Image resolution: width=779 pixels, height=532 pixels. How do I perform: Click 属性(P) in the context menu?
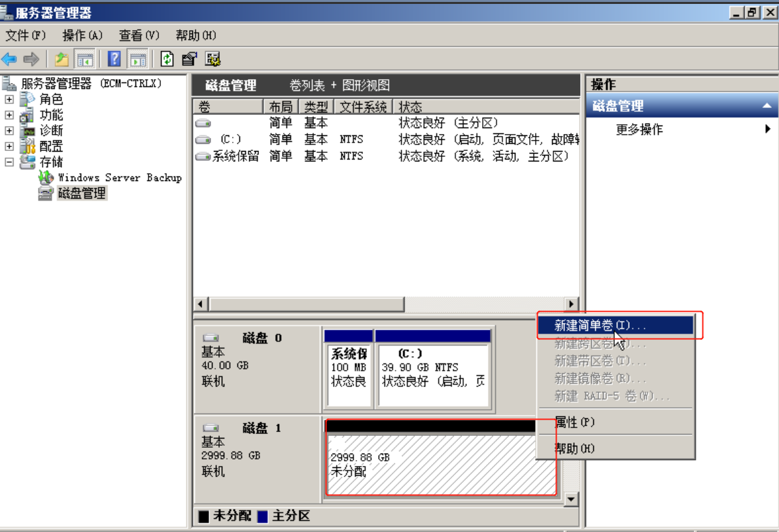pyautogui.click(x=574, y=422)
